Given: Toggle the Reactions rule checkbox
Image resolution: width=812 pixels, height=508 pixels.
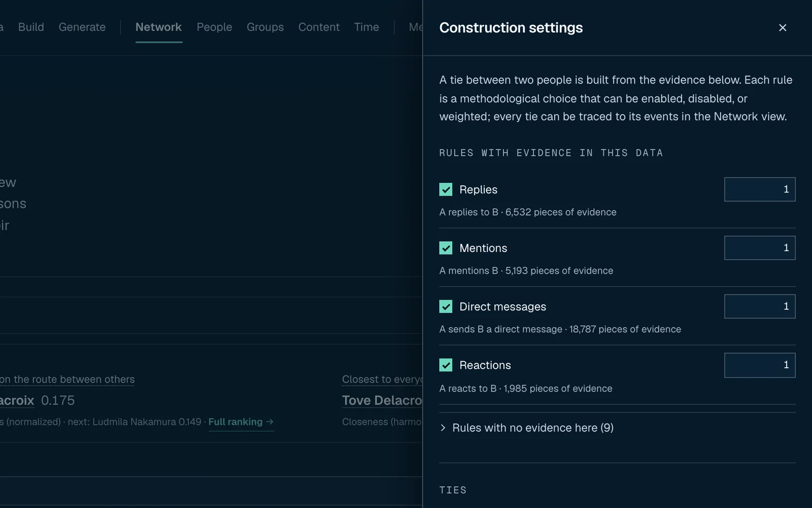Looking at the screenshot, I should tap(446, 365).
